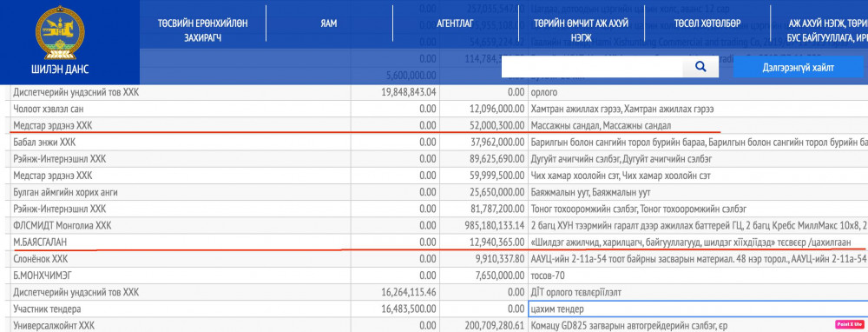Click amount 12,096,000.00
Image resolution: width=868 pixels, height=332 pixels.
click(x=496, y=110)
